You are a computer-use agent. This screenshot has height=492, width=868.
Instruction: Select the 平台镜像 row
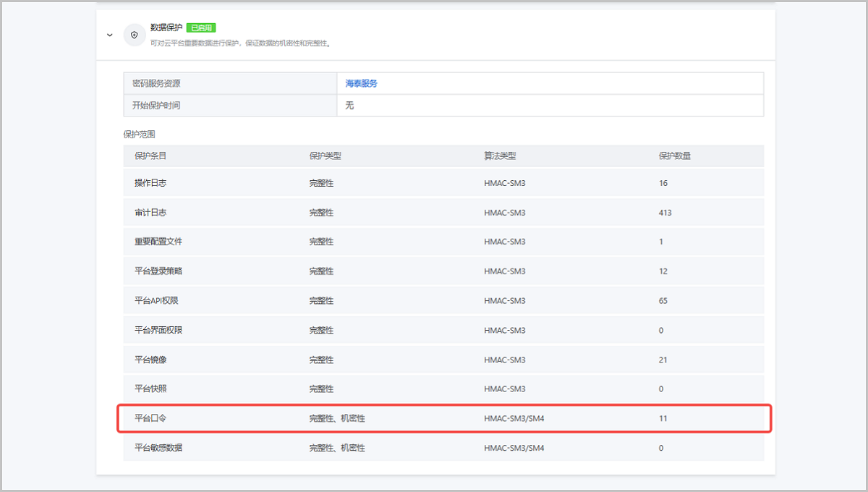(150, 360)
